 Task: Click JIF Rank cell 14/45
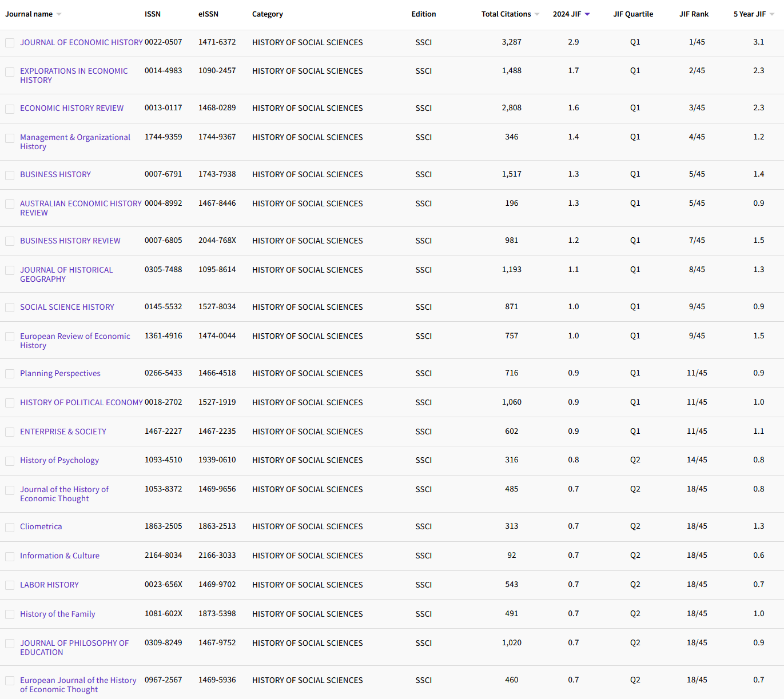click(x=697, y=460)
